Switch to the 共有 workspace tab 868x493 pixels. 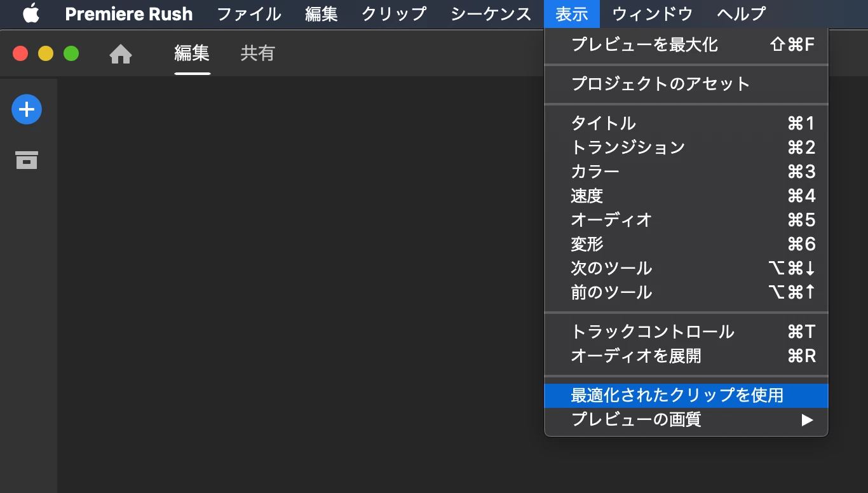tap(257, 53)
